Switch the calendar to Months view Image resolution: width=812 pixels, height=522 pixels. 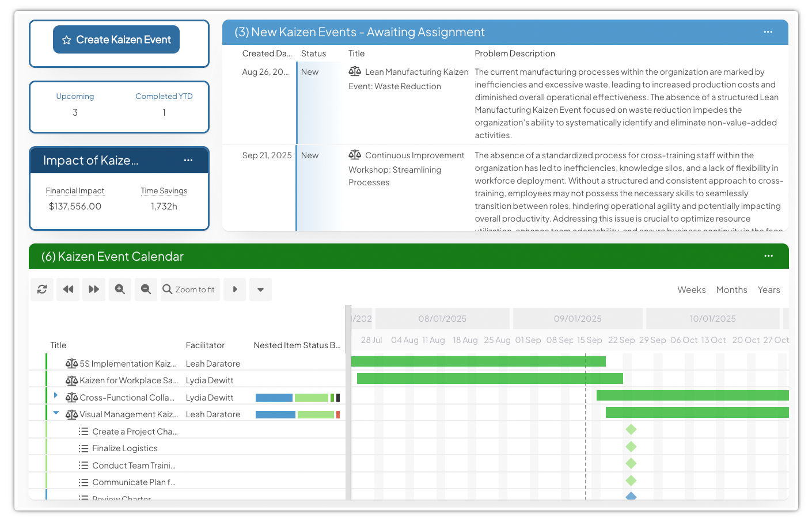pyautogui.click(x=731, y=290)
